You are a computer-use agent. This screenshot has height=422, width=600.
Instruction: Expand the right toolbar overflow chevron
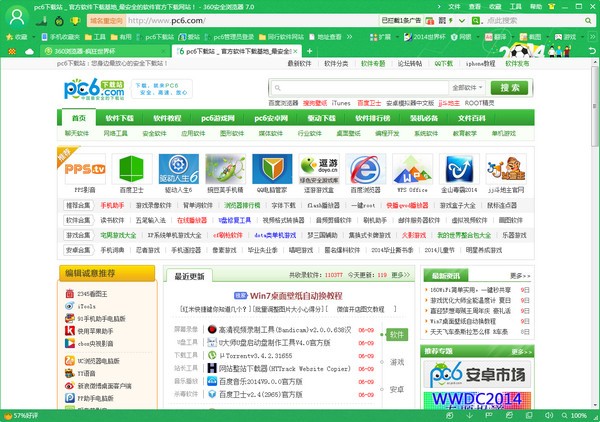click(592, 37)
